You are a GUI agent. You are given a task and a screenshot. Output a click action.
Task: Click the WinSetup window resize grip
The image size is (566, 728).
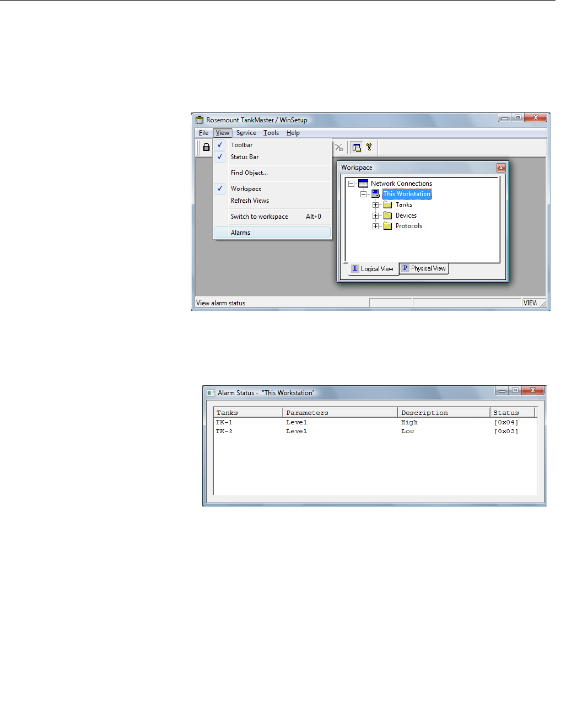click(543, 304)
